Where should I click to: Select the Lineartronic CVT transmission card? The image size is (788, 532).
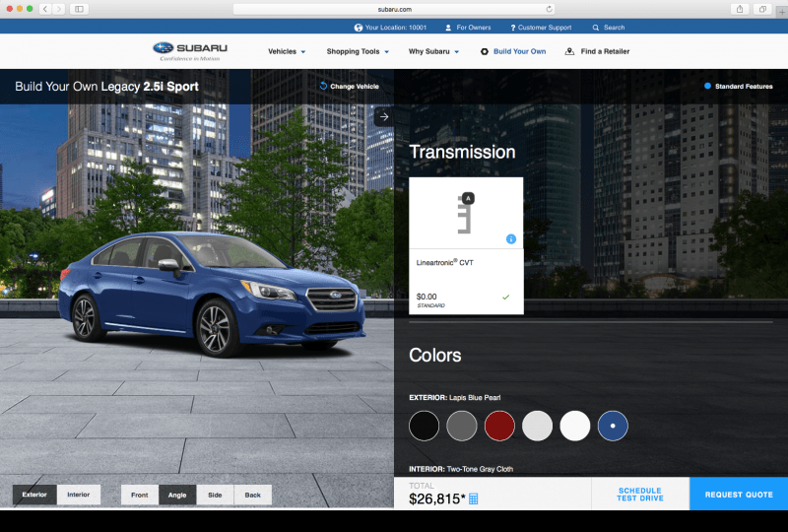click(466, 246)
